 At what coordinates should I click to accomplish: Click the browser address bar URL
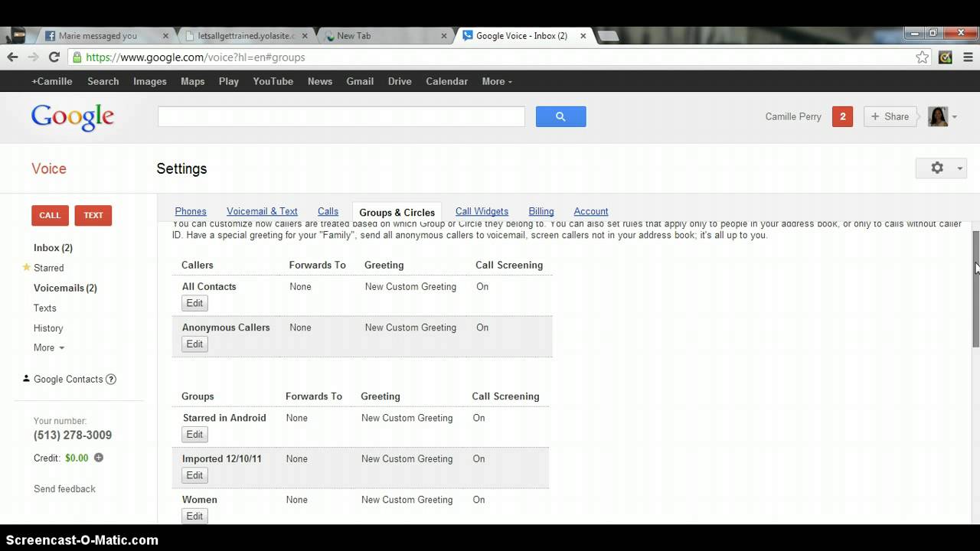tap(195, 57)
